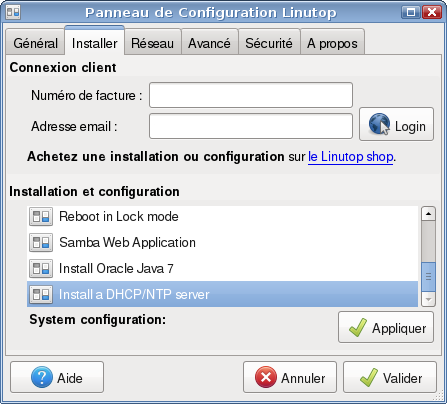Show the A propos tab
Image resolution: width=447 pixels, height=404 pixels.
pos(332,43)
